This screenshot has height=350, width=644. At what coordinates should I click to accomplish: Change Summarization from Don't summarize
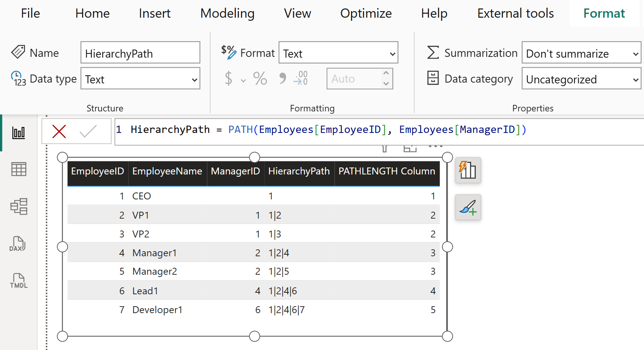coord(581,53)
